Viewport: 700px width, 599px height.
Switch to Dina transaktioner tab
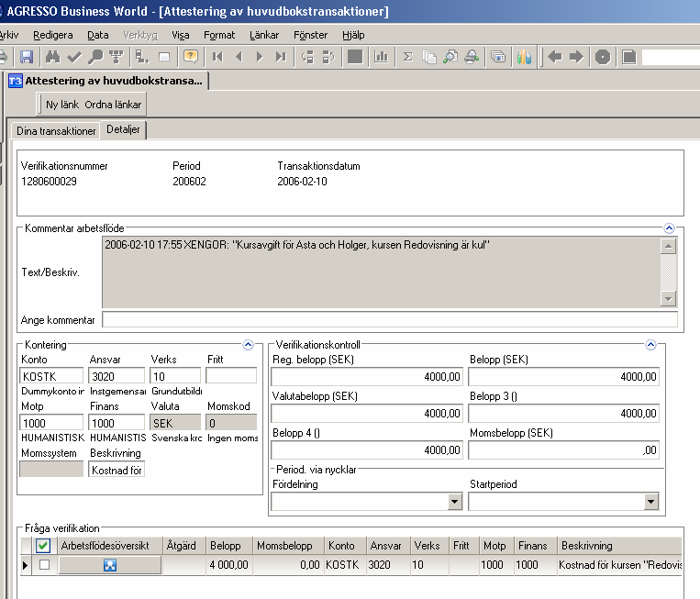[x=56, y=131]
